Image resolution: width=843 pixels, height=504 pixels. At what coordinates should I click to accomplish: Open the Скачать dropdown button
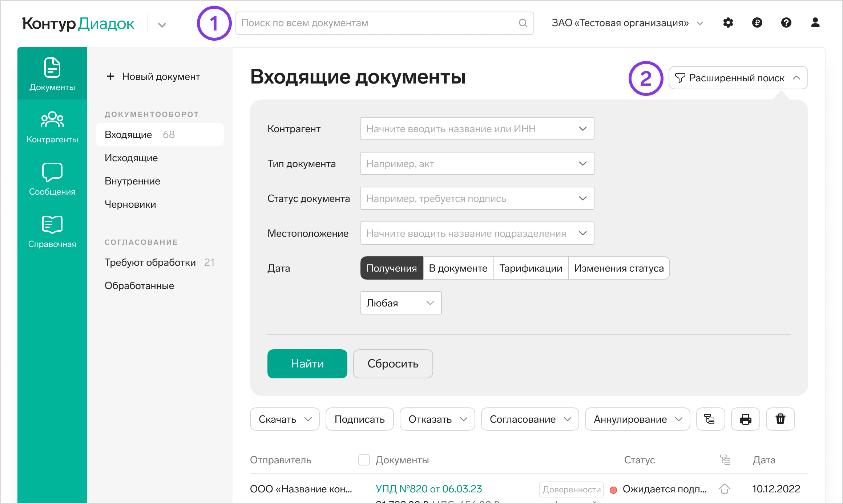(x=285, y=419)
